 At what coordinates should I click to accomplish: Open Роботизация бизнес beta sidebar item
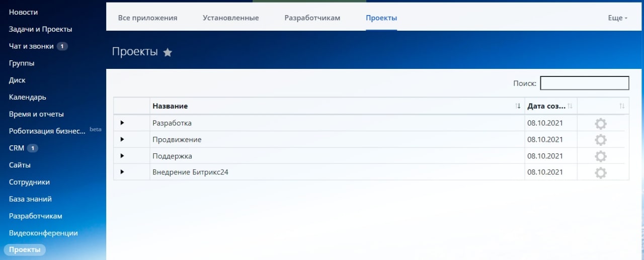coord(47,131)
